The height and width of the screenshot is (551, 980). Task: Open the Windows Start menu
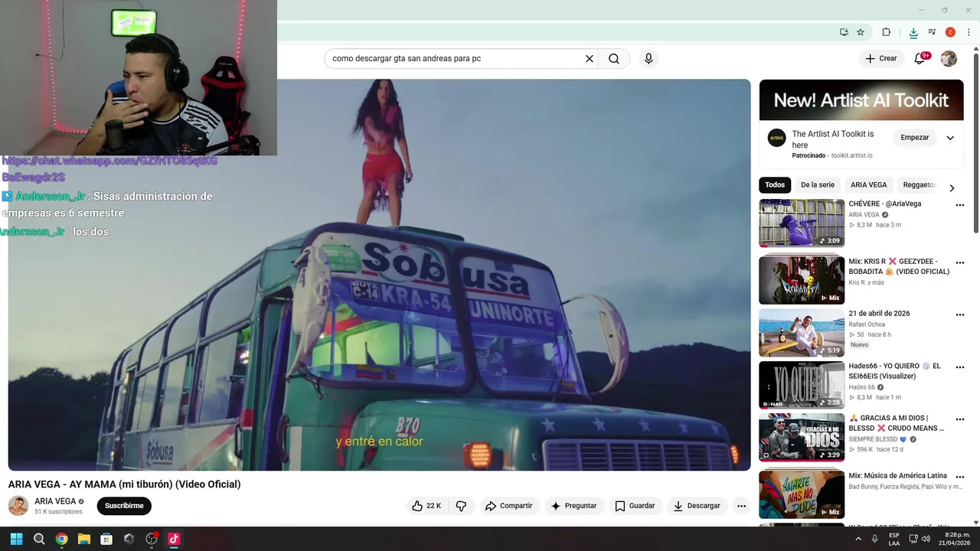coord(16,539)
